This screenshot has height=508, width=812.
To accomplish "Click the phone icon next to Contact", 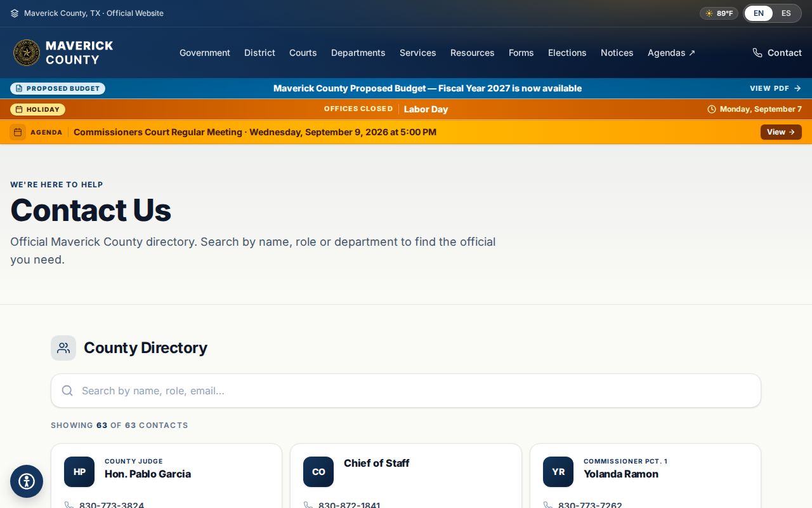I will pyautogui.click(x=757, y=53).
